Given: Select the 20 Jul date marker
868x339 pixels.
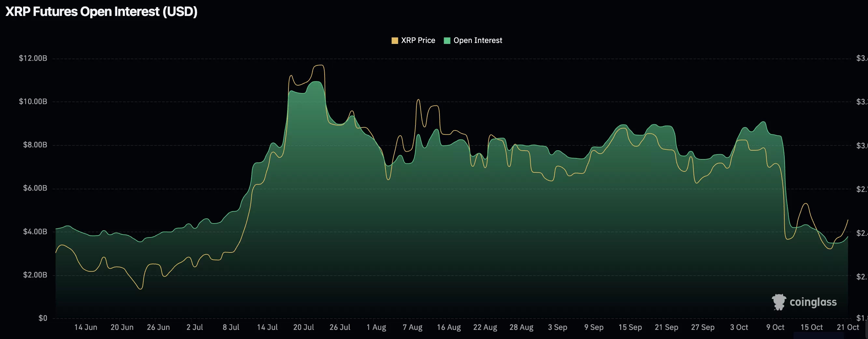Looking at the screenshot, I should (x=303, y=327).
